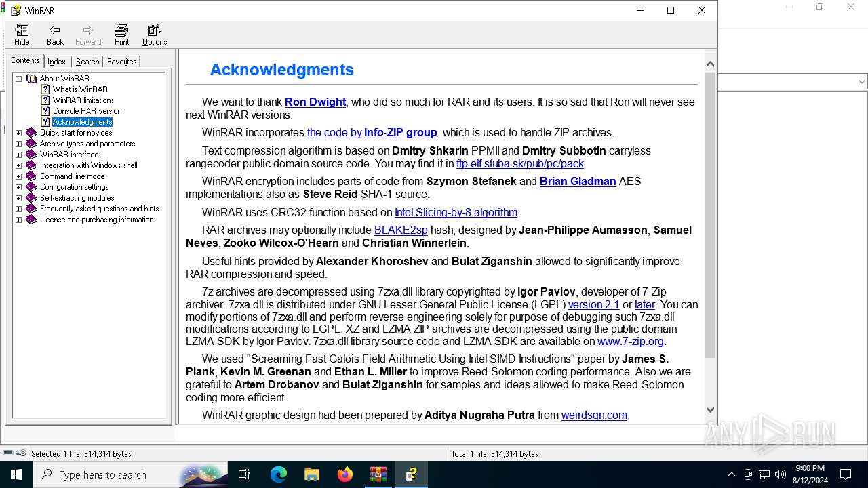The height and width of the screenshot is (488, 868).
Task: Follow the Ron Dwight link
Action: pyautogui.click(x=315, y=102)
